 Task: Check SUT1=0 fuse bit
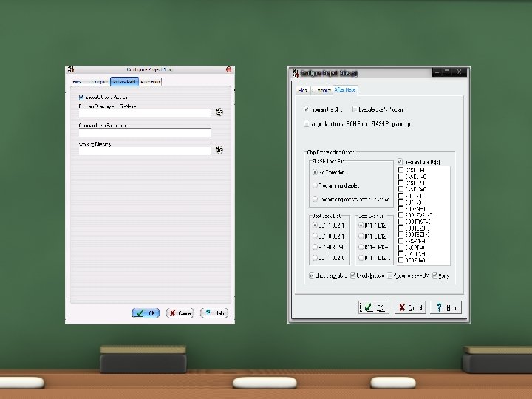point(400,202)
